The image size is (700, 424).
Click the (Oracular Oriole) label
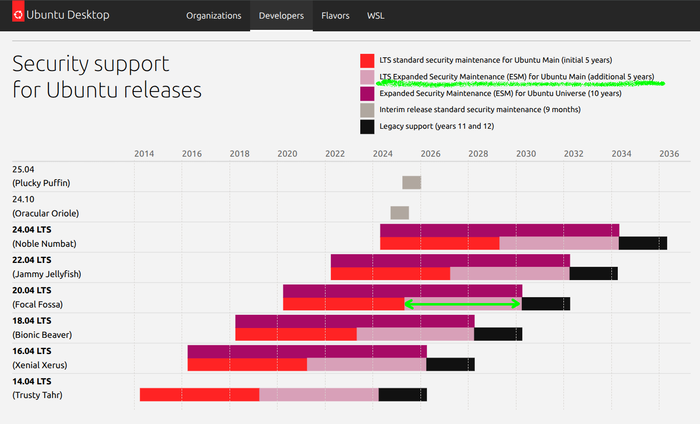click(46, 213)
